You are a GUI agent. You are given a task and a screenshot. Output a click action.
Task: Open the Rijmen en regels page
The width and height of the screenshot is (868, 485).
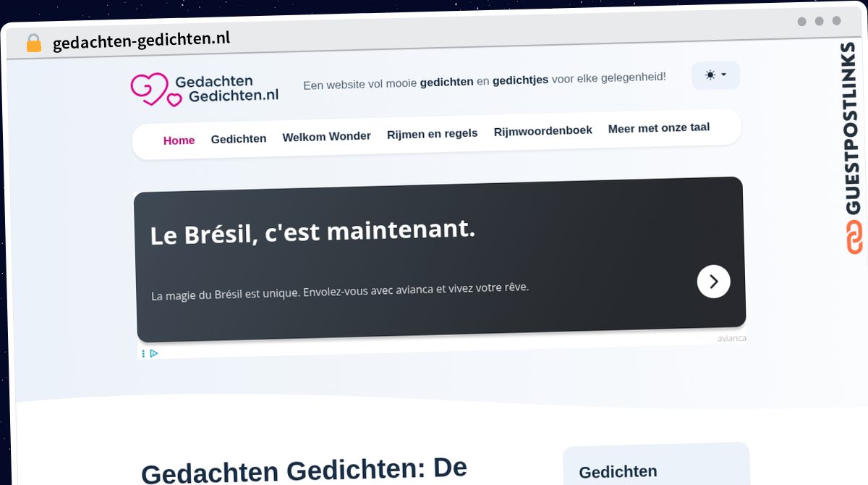point(432,133)
